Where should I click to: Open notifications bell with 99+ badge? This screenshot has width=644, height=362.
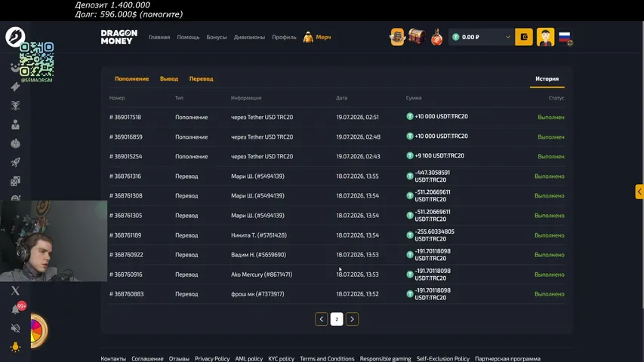(17, 308)
